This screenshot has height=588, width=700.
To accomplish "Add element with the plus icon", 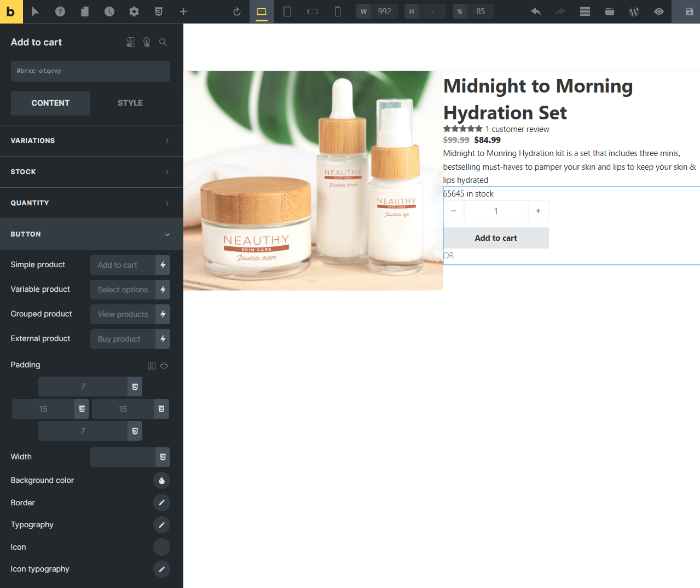I will (x=183, y=11).
